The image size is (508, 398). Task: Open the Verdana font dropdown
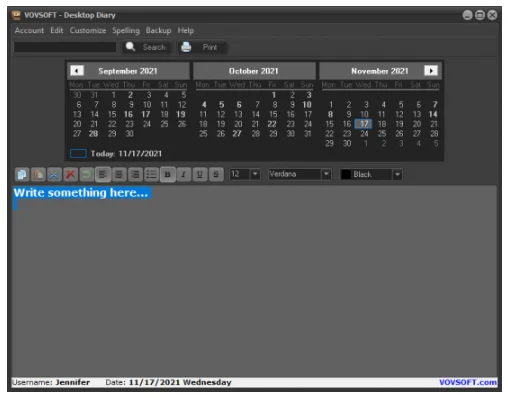pyautogui.click(x=326, y=174)
